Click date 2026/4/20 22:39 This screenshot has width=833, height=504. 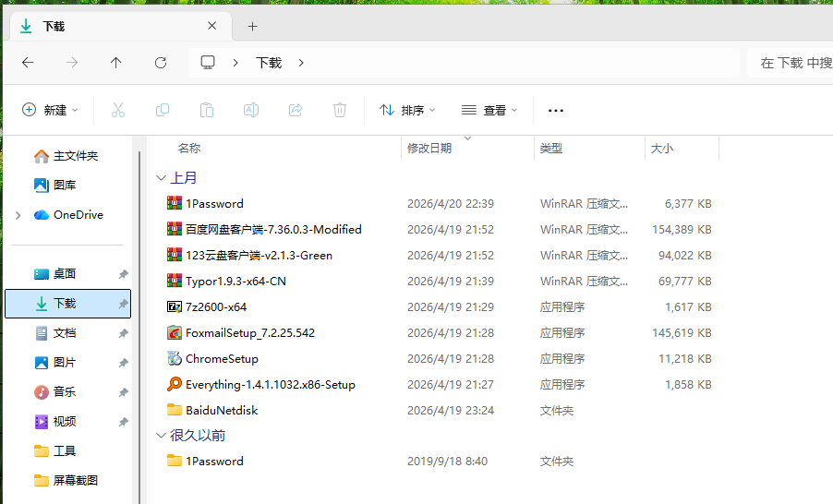click(x=451, y=203)
